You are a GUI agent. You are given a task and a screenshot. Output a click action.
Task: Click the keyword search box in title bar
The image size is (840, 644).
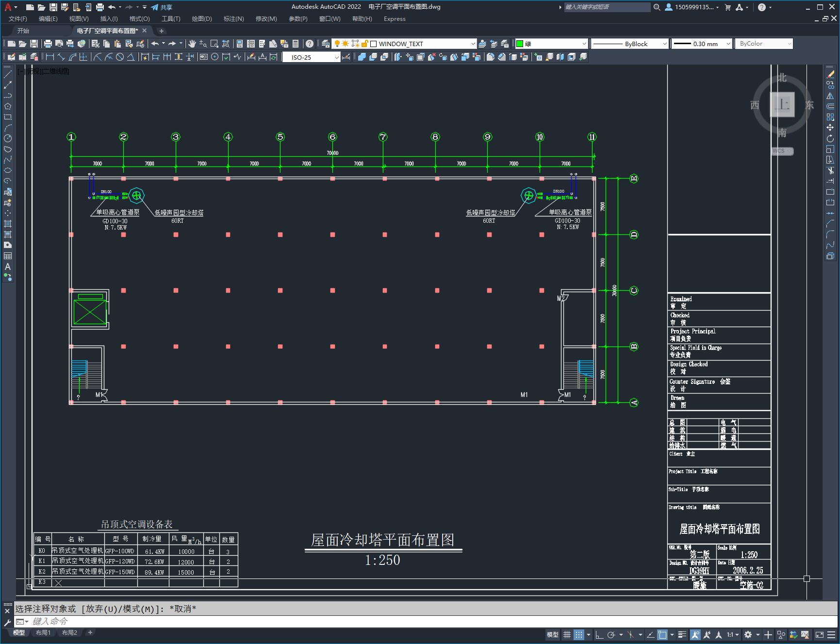[607, 7]
